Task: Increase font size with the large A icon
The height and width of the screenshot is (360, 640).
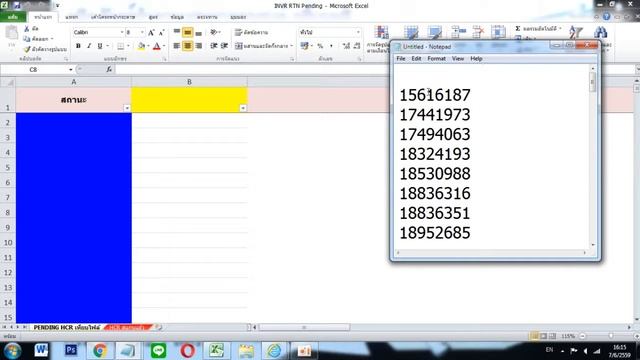Action: click(x=151, y=33)
